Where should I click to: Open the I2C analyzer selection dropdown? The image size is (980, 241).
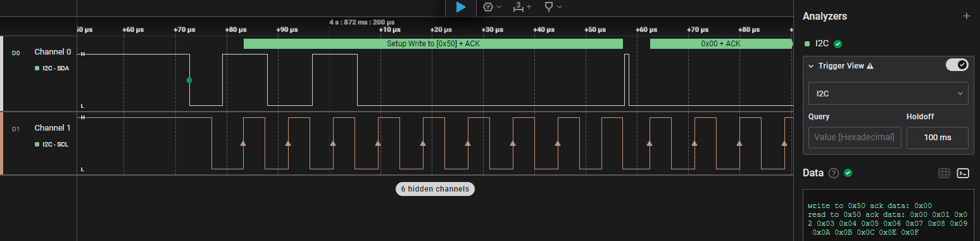pyautogui.click(x=888, y=93)
